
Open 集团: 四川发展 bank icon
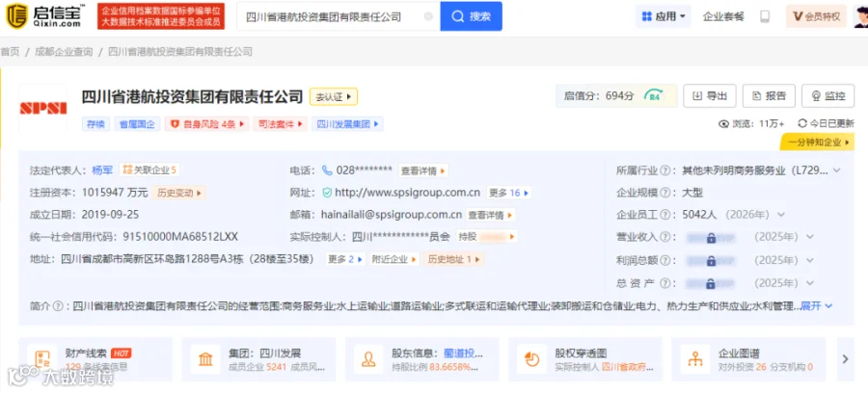pyautogui.click(x=205, y=359)
